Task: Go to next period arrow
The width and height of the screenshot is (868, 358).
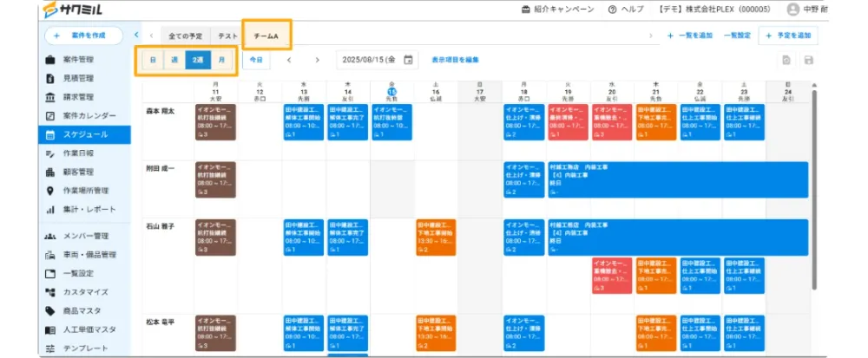Action: click(317, 60)
